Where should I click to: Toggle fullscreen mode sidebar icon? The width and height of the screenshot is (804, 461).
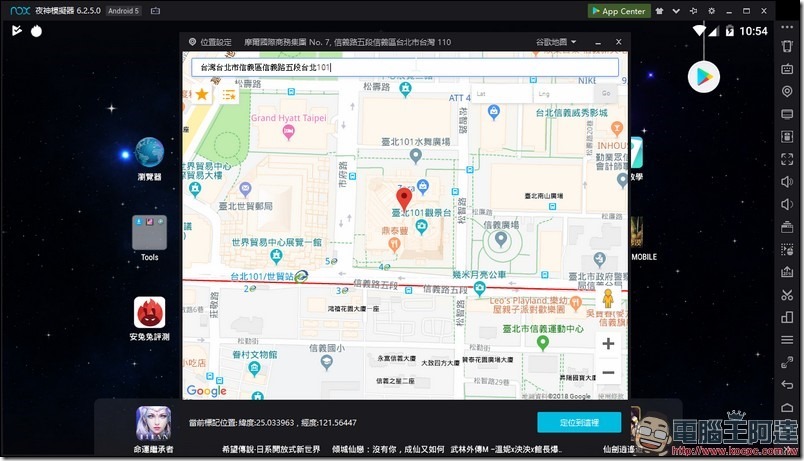tap(787, 159)
